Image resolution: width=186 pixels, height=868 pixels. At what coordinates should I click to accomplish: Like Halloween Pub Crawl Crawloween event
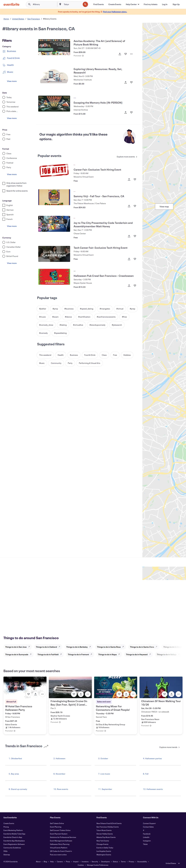135,285
